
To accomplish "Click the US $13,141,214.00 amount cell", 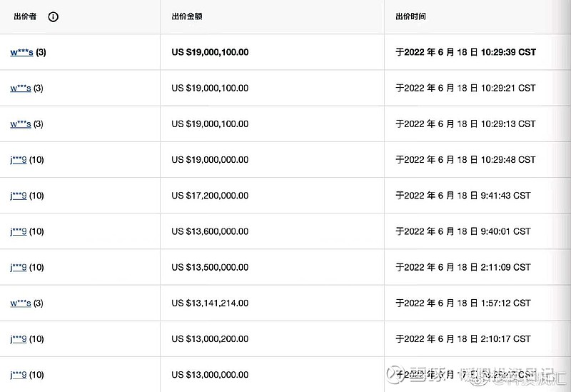I will (x=210, y=303).
